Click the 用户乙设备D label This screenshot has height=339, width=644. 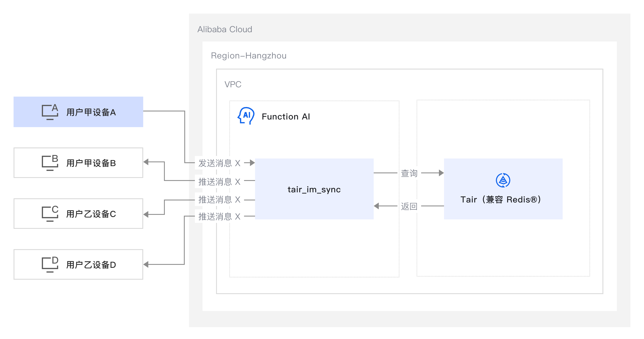[91, 265]
